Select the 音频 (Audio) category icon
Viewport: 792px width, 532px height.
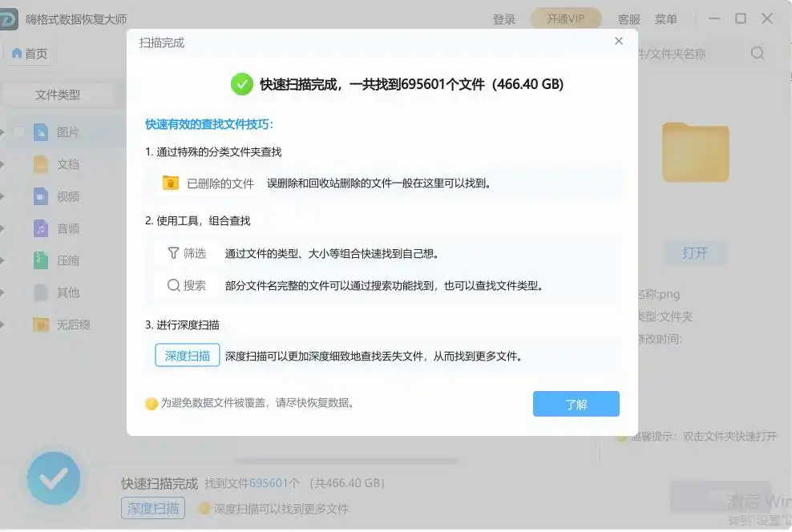42,228
